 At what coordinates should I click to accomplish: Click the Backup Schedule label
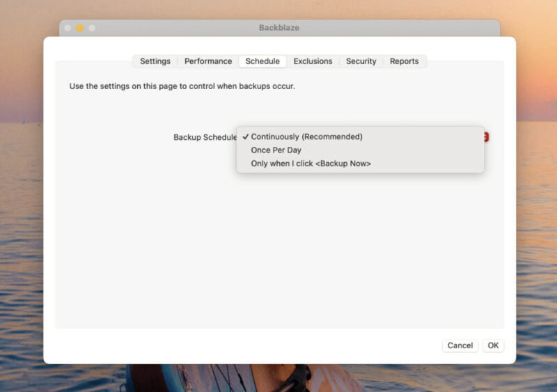click(205, 137)
